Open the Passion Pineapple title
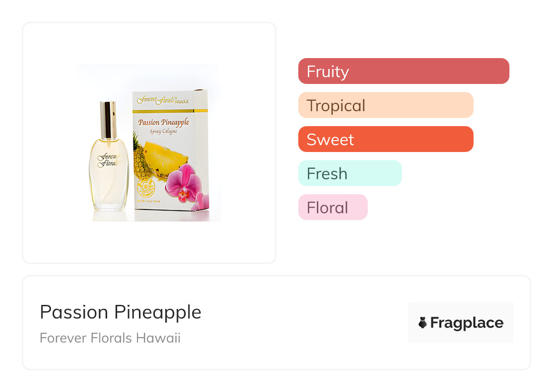This screenshot has width=553, height=392. 120,312
